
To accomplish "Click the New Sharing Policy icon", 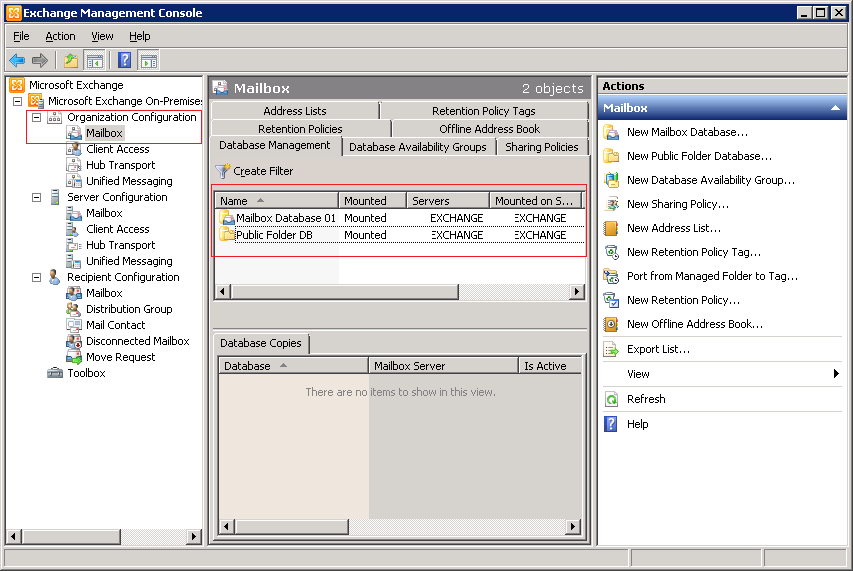I will coord(611,204).
